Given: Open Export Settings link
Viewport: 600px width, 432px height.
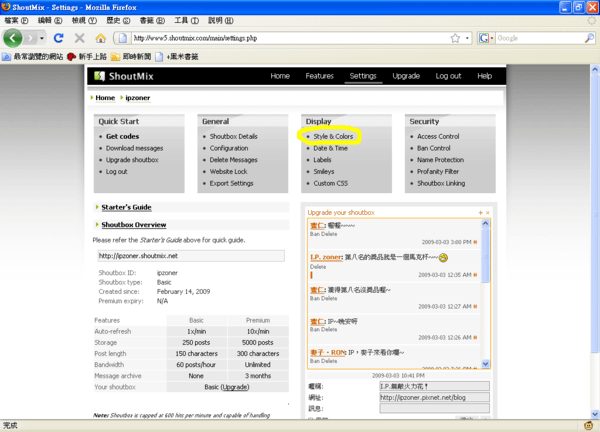Looking at the screenshot, I should [x=232, y=183].
